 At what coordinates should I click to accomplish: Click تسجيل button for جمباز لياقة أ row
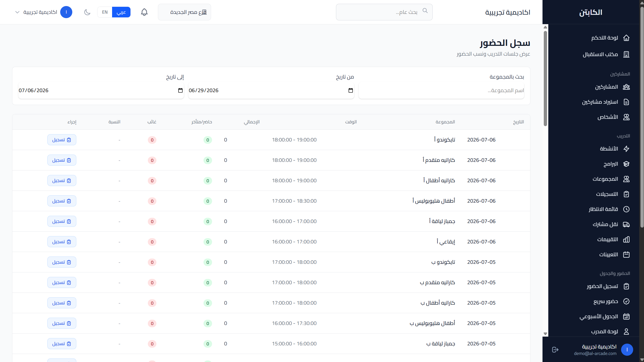pyautogui.click(x=62, y=221)
